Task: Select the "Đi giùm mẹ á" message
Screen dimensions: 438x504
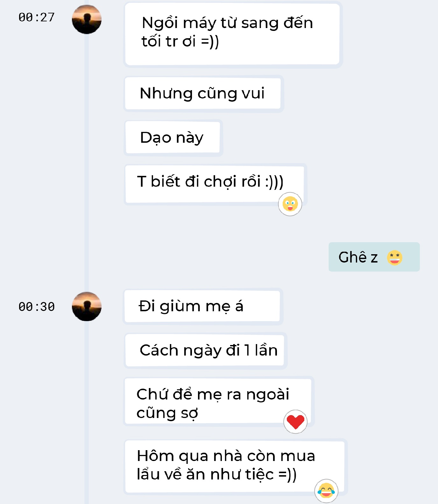Action: pos(202,306)
